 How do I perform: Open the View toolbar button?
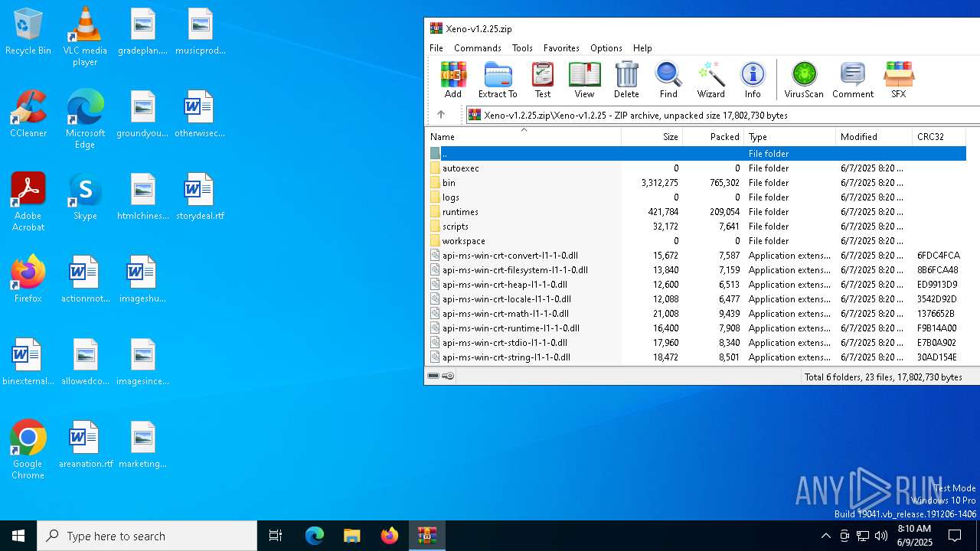(584, 80)
